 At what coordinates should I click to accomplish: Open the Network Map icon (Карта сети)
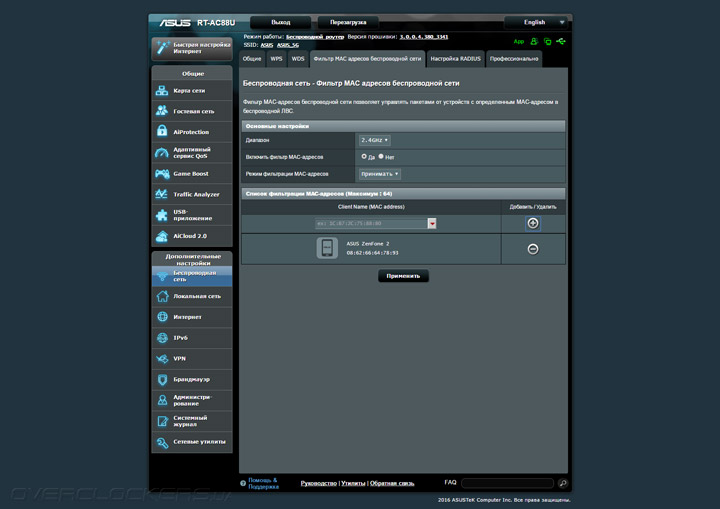(162, 90)
